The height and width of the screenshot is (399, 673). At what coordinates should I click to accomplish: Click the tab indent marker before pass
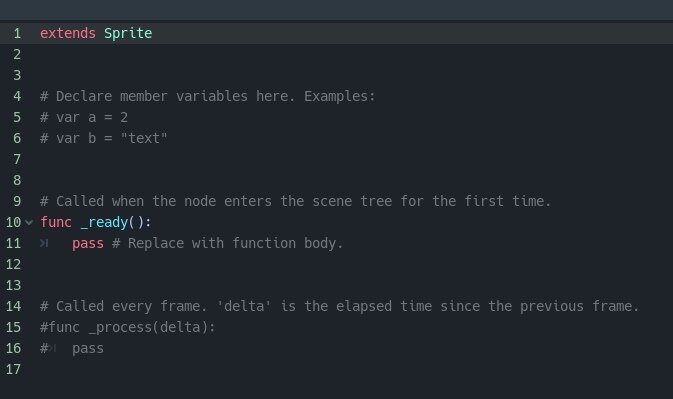(x=44, y=243)
